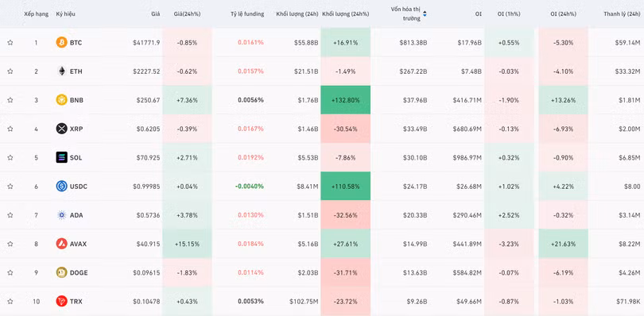Image resolution: width=644 pixels, height=316 pixels.
Task: Click BTC market cap $813.38B
Action: coord(413,43)
